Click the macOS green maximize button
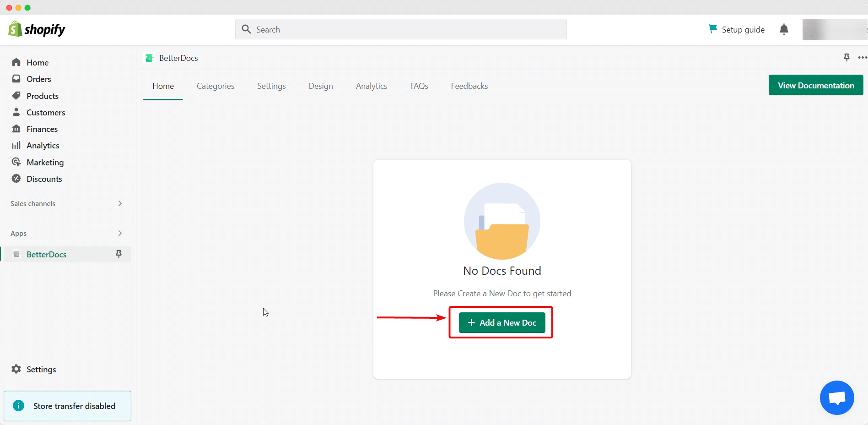This screenshot has width=868, height=425. coord(27,8)
